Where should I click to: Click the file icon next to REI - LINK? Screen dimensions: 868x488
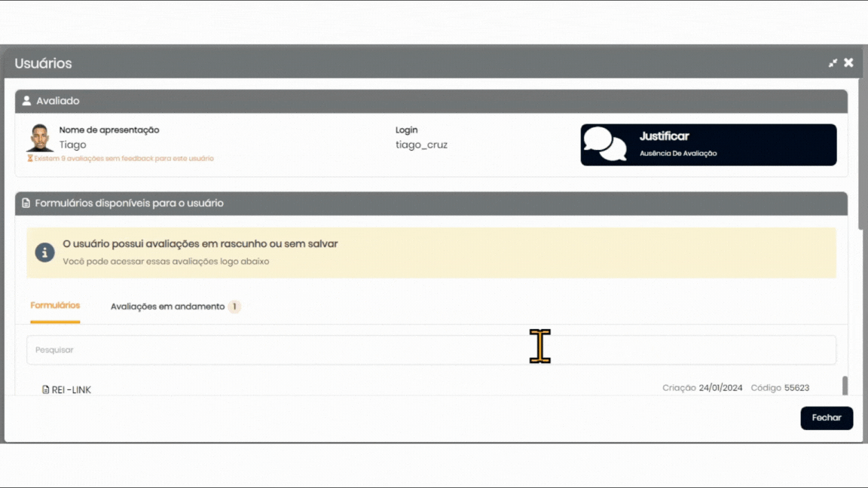45,389
